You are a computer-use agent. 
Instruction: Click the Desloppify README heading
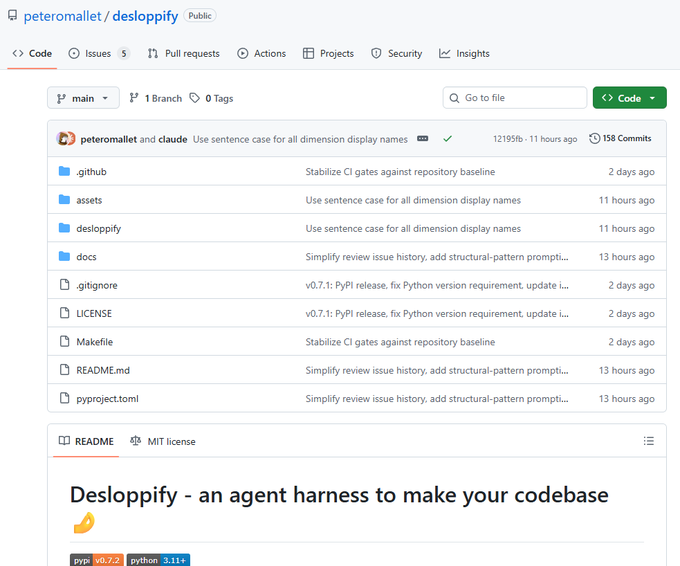(339, 508)
